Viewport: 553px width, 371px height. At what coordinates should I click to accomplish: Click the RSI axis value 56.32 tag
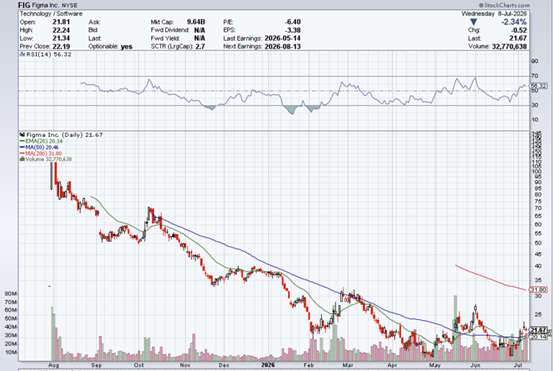coord(539,86)
